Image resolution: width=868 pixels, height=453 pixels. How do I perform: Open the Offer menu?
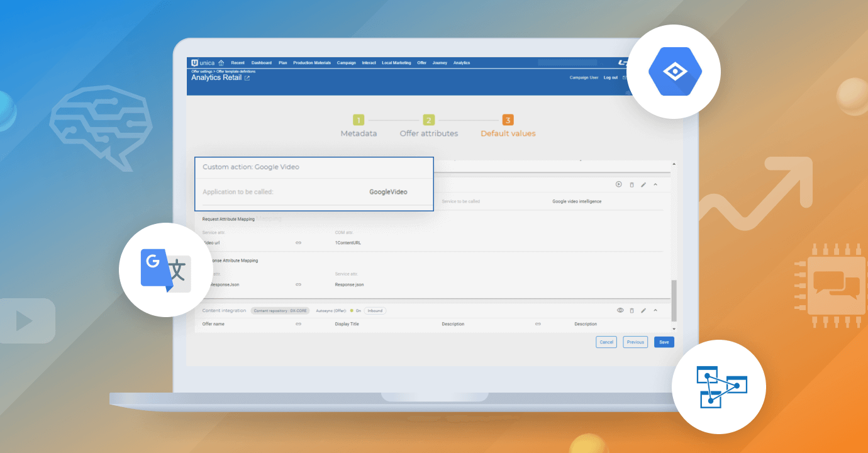(421, 63)
